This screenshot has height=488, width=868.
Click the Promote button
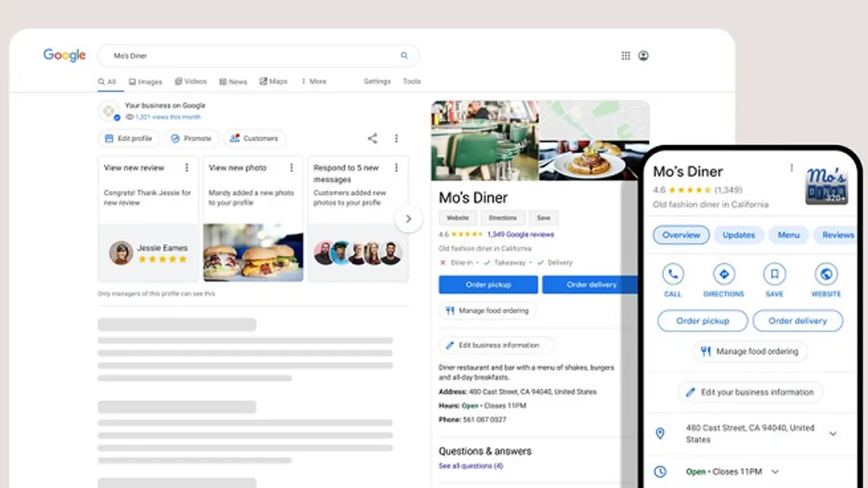pos(192,138)
